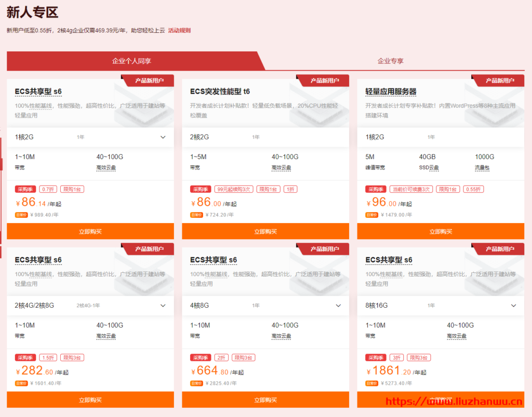The width and height of the screenshot is (532, 417).
Task: Click the 99元起续购3次 tag
Action: click(x=234, y=189)
